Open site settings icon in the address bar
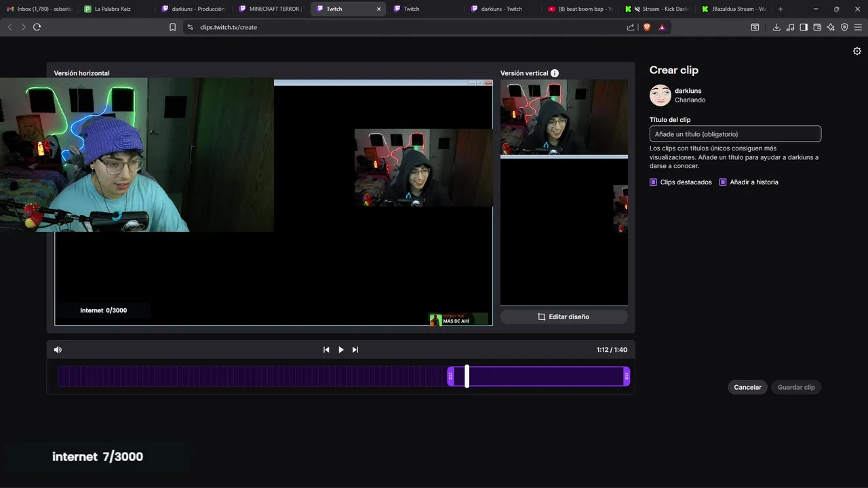Screen dimensions: 868x488 (191, 27)
